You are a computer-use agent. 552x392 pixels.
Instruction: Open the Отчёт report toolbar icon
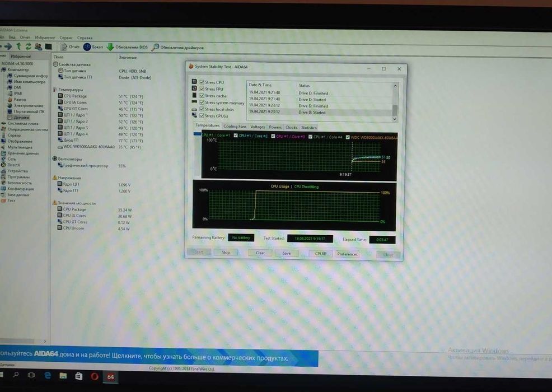coord(63,46)
